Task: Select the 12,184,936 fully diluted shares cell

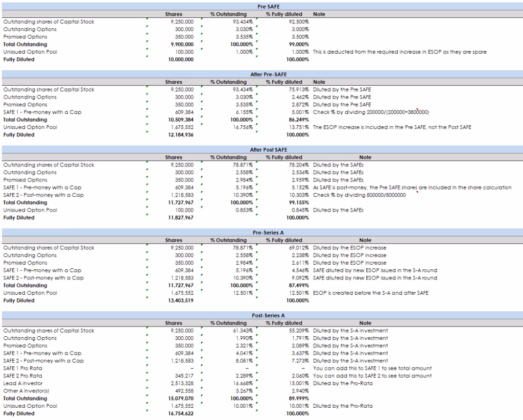Action: 180,135
